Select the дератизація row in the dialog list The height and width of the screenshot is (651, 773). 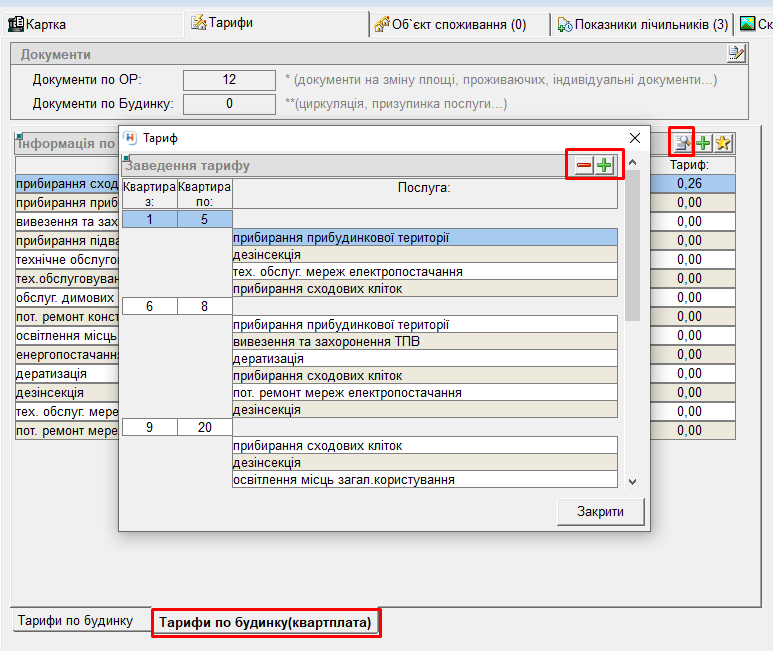(424, 358)
